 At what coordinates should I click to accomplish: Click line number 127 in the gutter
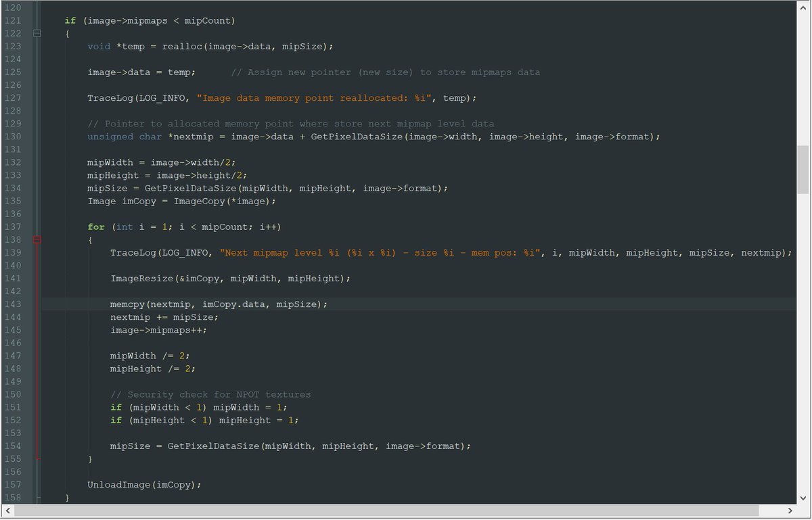pos(13,98)
